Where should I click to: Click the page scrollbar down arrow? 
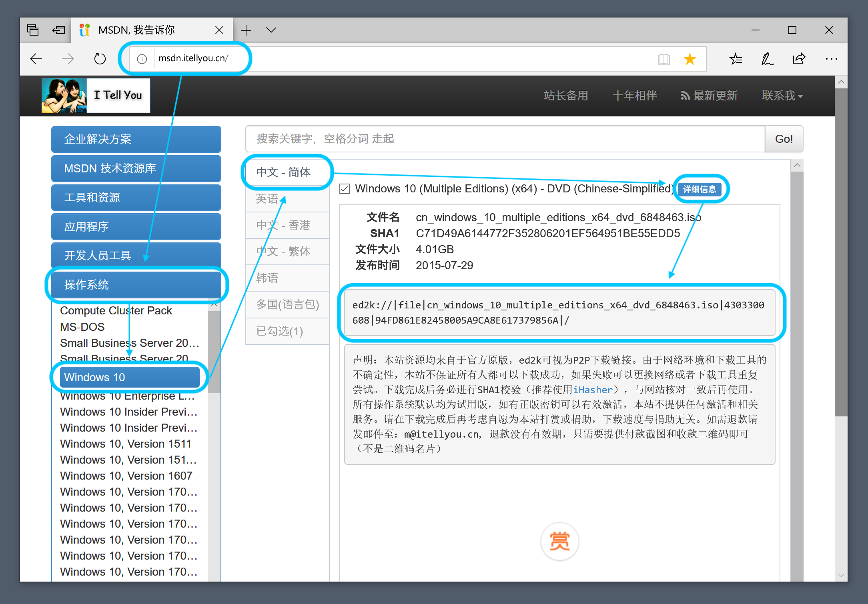coord(841,575)
